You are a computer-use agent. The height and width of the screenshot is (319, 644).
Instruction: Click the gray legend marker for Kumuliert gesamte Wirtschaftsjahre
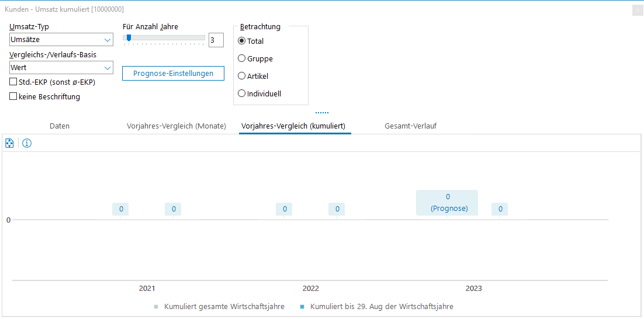[x=155, y=307]
